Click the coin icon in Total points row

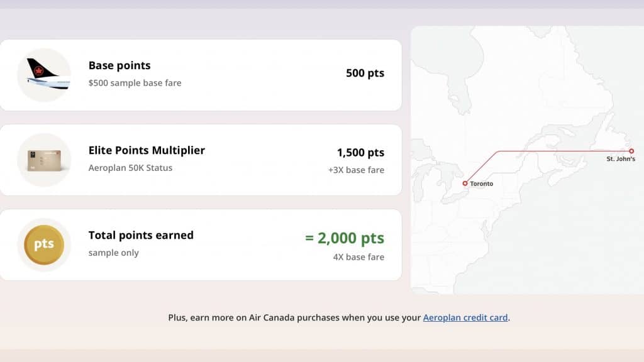44,244
